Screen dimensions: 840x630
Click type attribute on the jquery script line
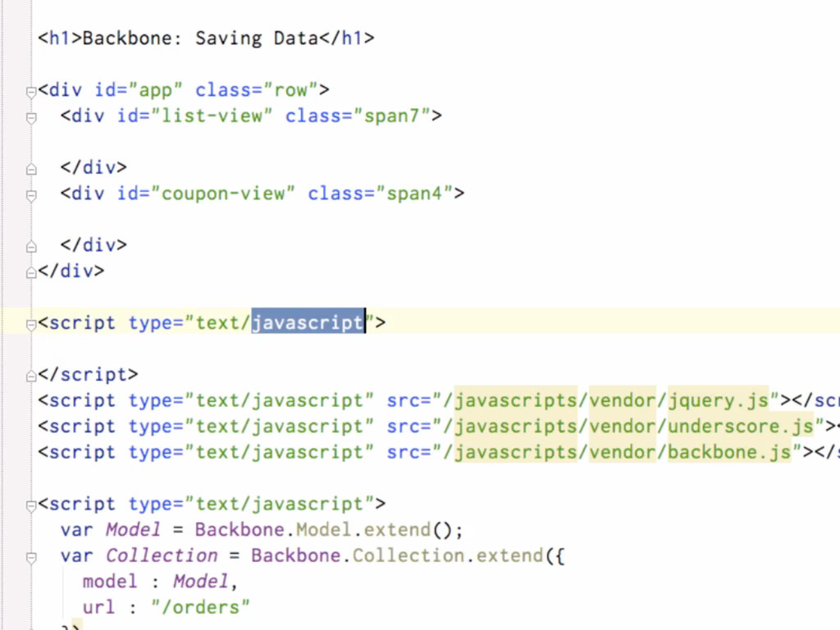pyautogui.click(x=251, y=400)
